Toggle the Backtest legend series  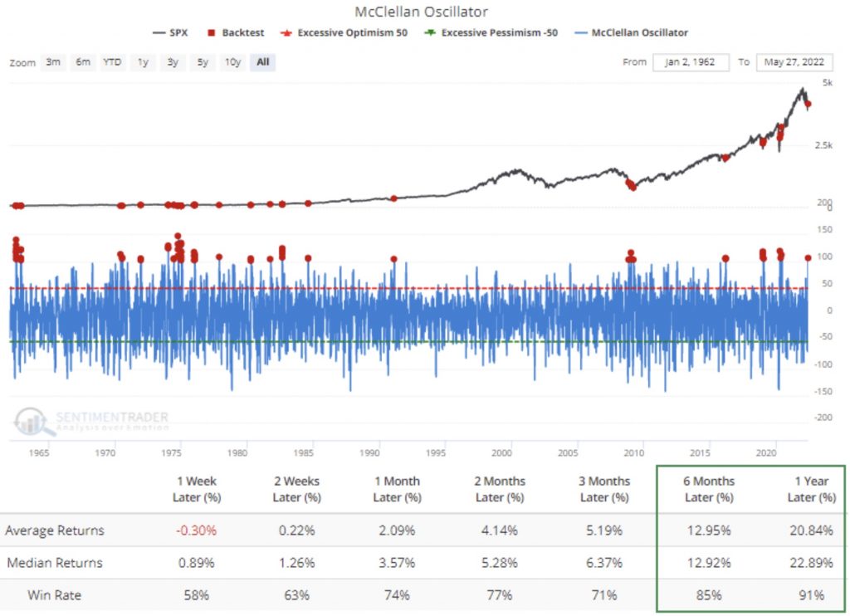coord(236,32)
